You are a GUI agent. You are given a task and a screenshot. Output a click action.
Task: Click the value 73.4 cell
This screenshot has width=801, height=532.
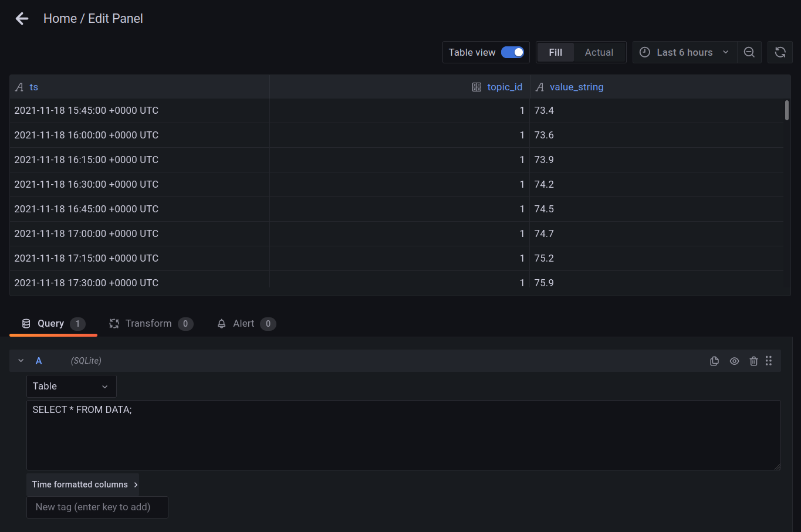(x=656, y=110)
